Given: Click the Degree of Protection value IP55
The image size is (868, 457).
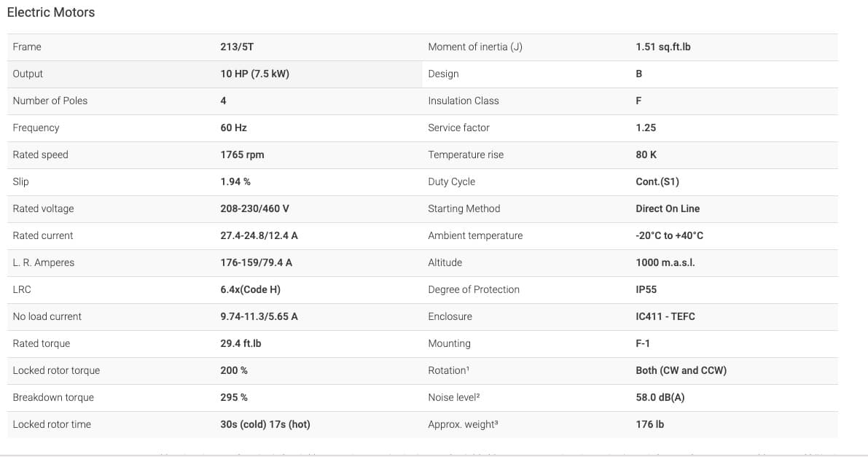Looking at the screenshot, I should (x=646, y=289).
